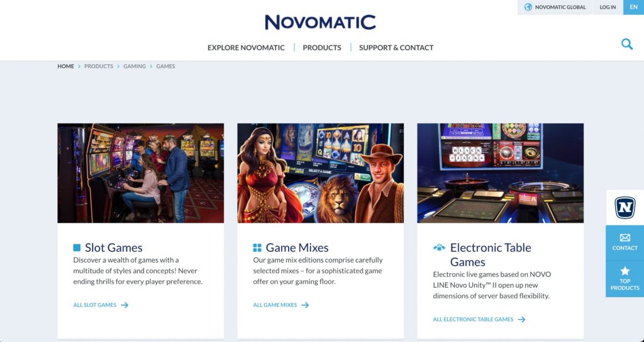Click the Log In link
The width and height of the screenshot is (644, 342).
(x=608, y=7)
